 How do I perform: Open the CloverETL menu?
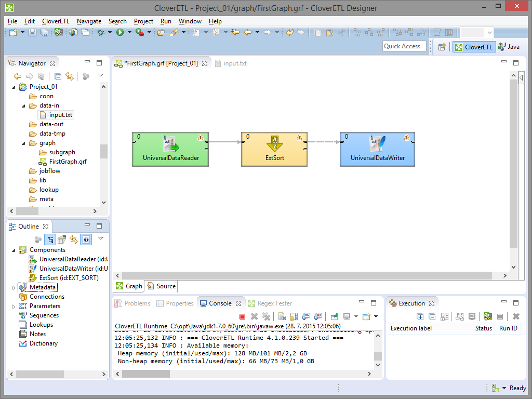coord(55,21)
